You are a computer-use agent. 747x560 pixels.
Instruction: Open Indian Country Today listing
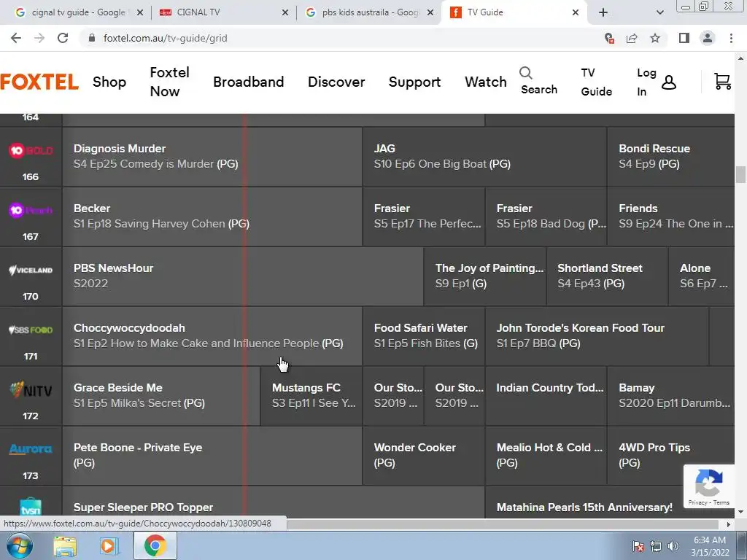pos(546,396)
